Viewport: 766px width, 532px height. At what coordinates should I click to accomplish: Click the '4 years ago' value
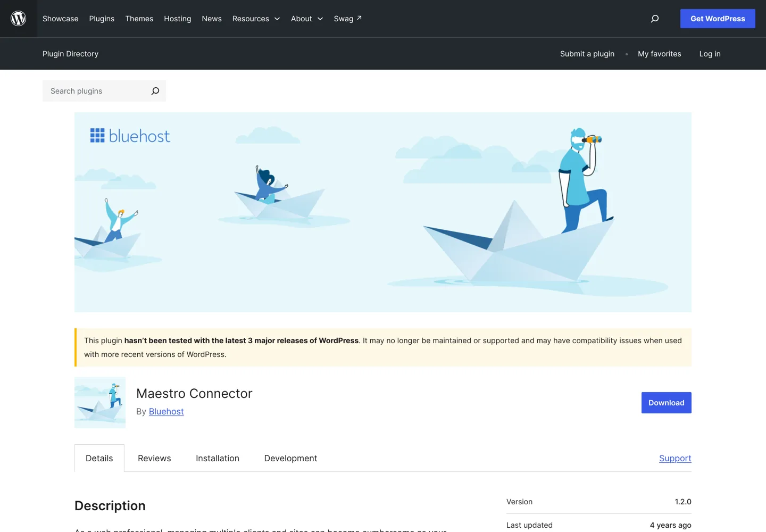click(671, 525)
